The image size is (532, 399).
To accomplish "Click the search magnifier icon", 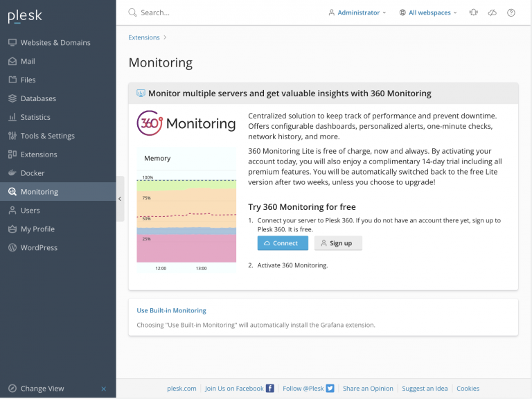I will pos(132,12).
